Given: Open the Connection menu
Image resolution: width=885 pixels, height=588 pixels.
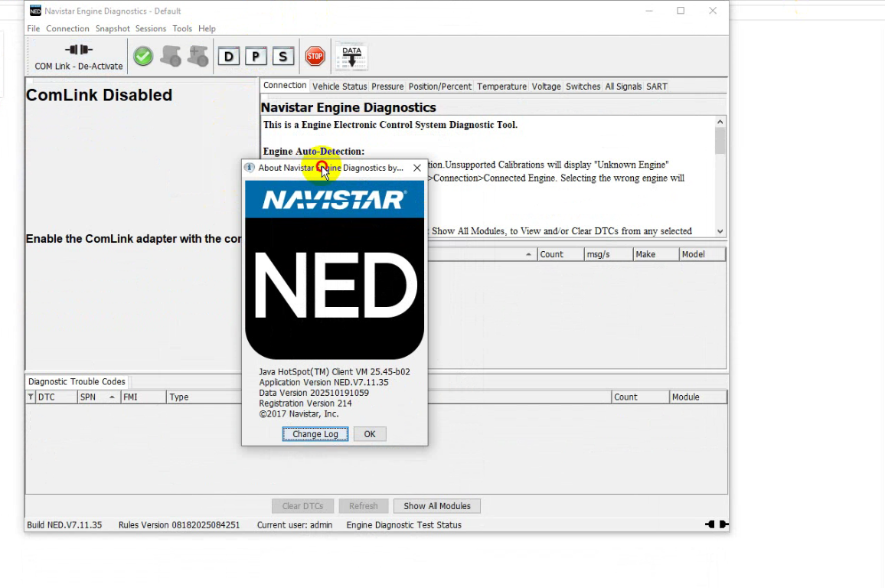Looking at the screenshot, I should point(67,28).
